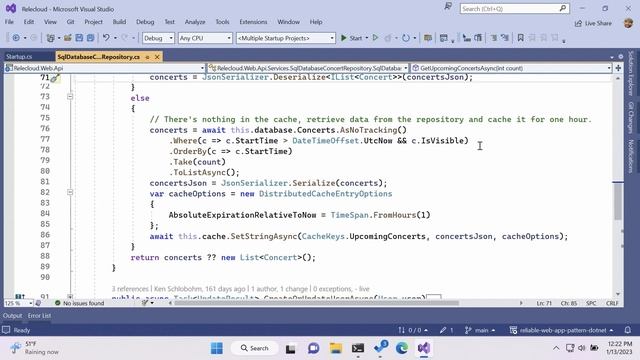640x360 pixels.
Task: Click the Ken Schlobohm author CodeLens link
Action: [199, 289]
